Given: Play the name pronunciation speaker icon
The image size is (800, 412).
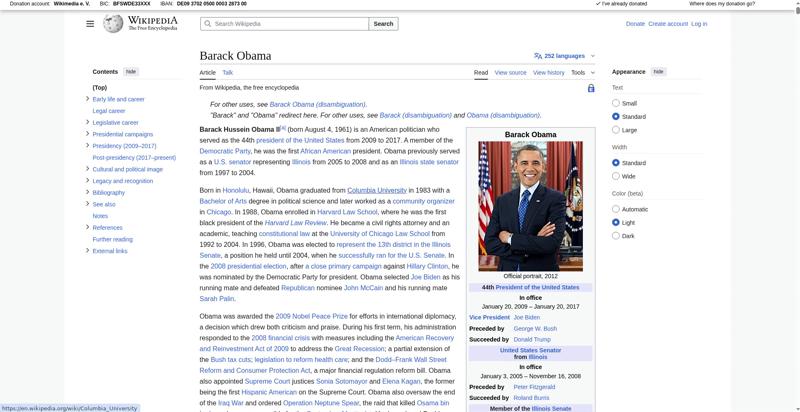Looking at the screenshot, I should (x=278, y=129).
